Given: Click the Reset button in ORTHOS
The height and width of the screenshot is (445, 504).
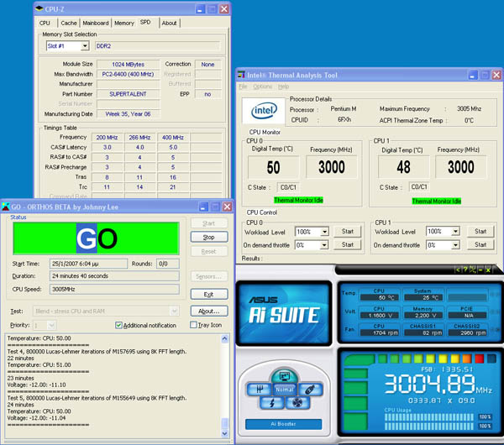Looking at the screenshot, I should point(209,251).
